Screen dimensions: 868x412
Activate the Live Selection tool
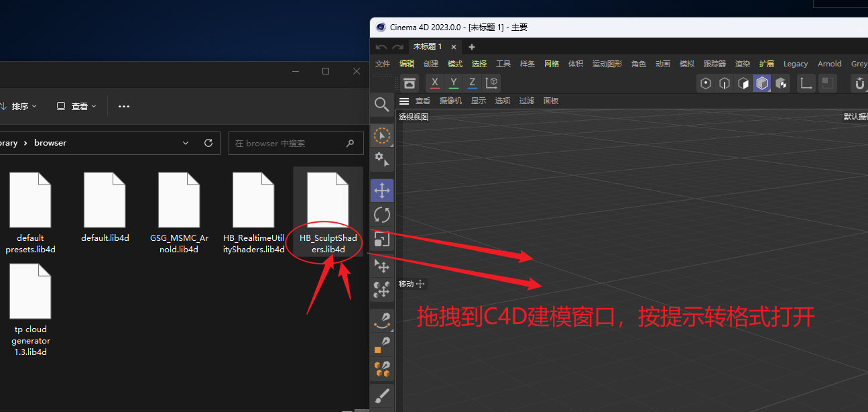point(382,136)
